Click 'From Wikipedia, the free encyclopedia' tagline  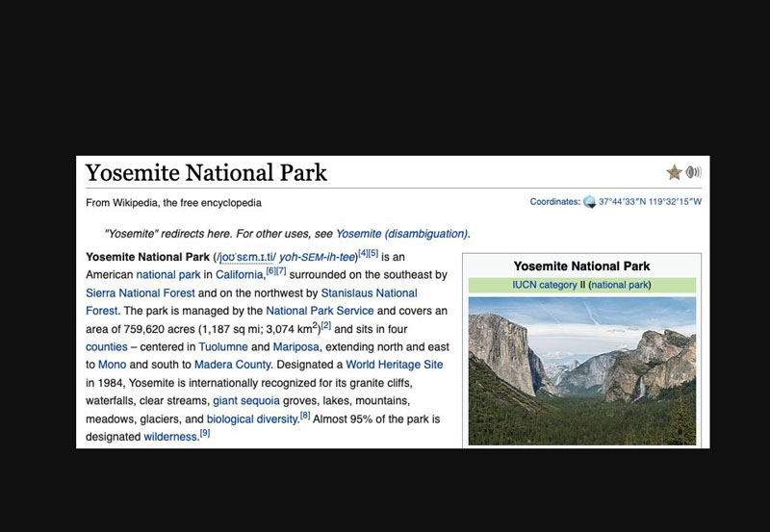(174, 203)
